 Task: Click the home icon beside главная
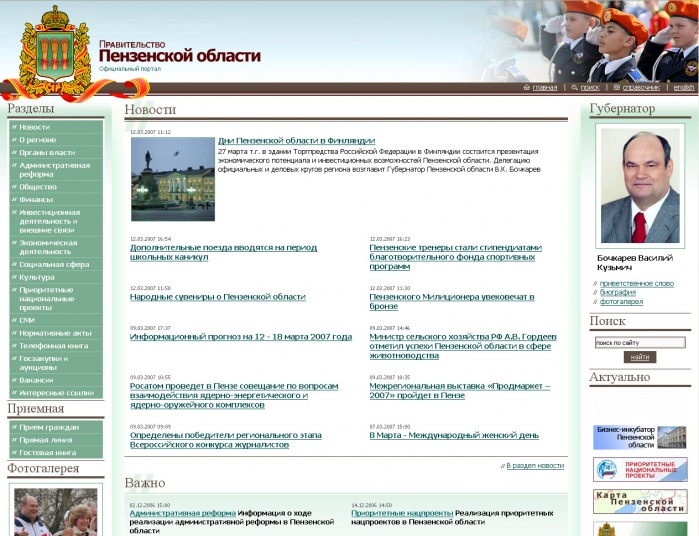click(527, 87)
